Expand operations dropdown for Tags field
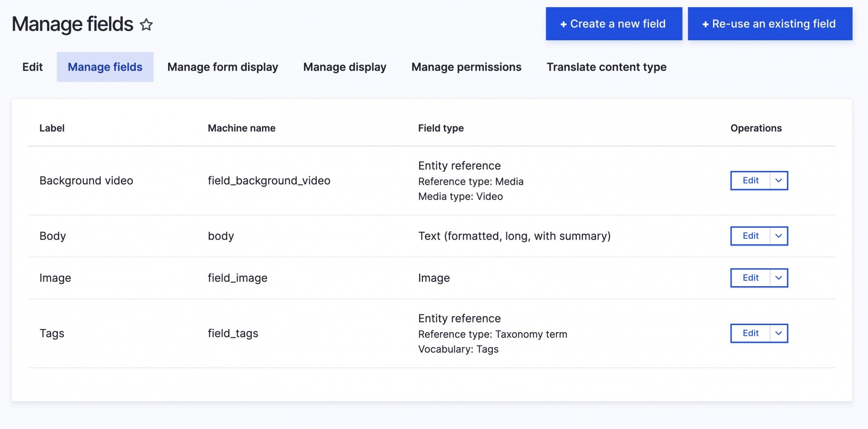The image size is (868, 429). pyautogui.click(x=778, y=333)
